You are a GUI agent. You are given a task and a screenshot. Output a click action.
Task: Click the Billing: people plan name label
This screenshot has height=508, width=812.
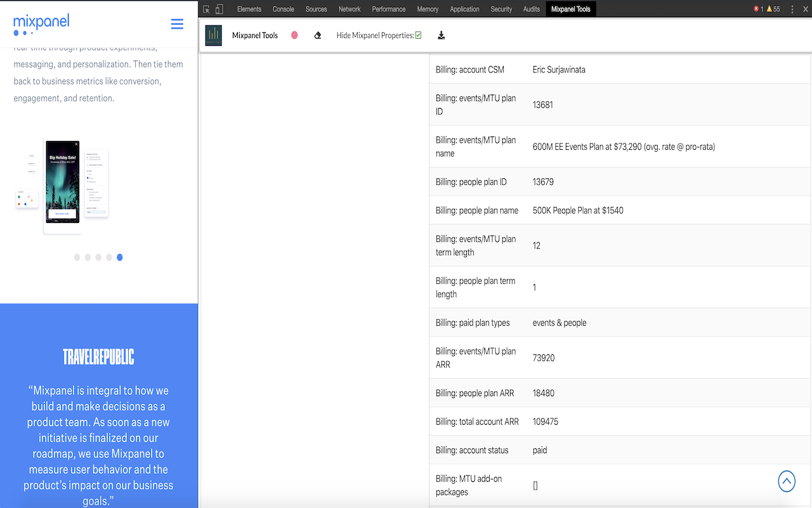coord(477,210)
